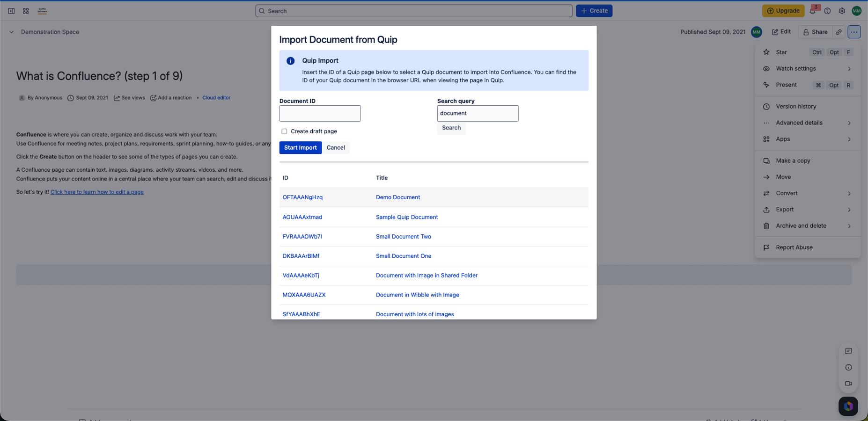The height and width of the screenshot is (421, 868).
Task: Choose Star from the page menu
Action: (808, 52)
